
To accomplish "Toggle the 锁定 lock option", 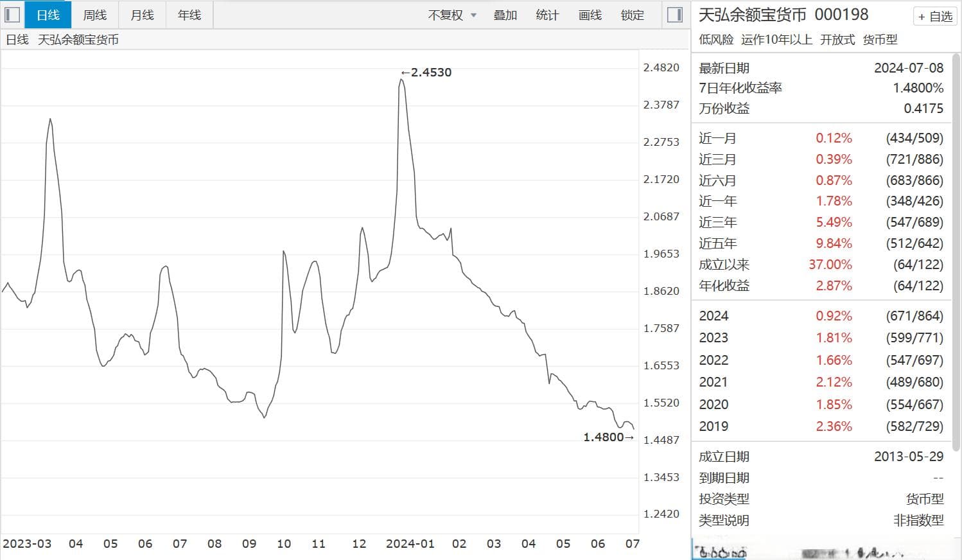I will coord(632,15).
